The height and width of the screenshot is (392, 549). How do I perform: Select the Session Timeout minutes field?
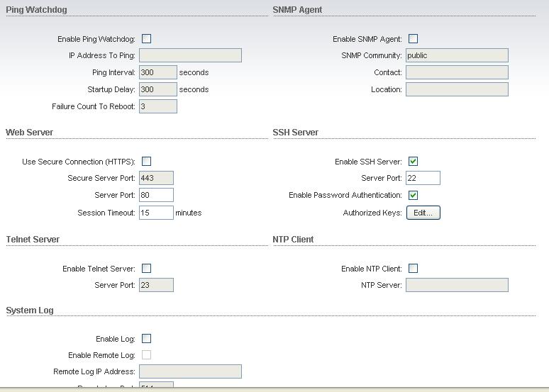(x=156, y=213)
